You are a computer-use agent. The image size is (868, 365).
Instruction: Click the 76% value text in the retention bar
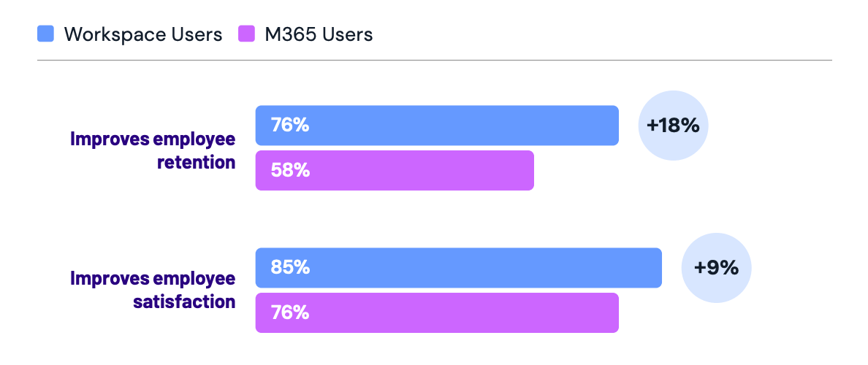[290, 126]
